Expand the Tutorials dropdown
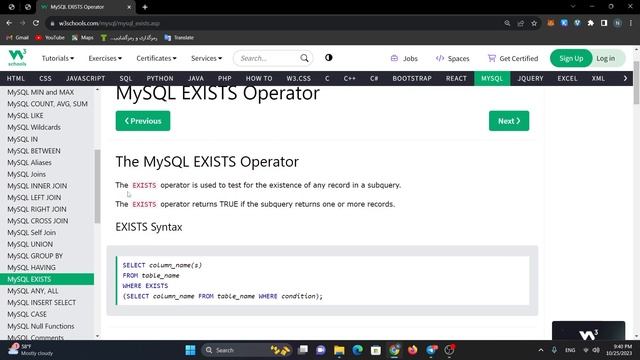Screen dimensions: 640x360 coord(58,58)
